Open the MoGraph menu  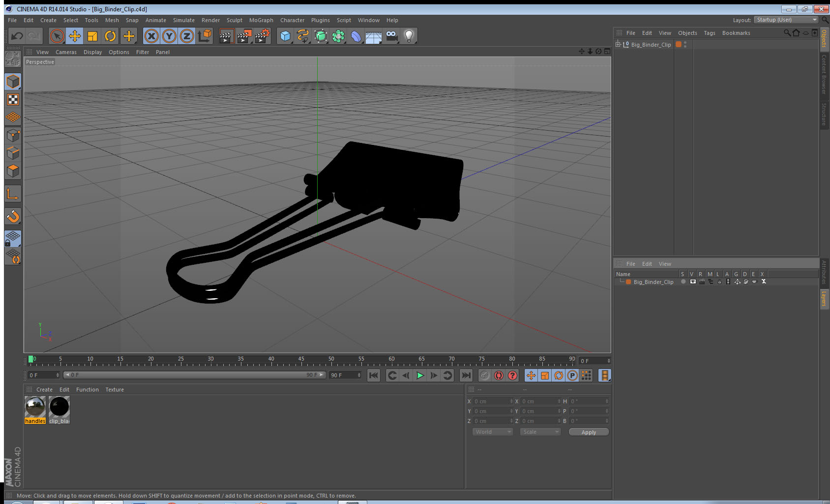261,20
